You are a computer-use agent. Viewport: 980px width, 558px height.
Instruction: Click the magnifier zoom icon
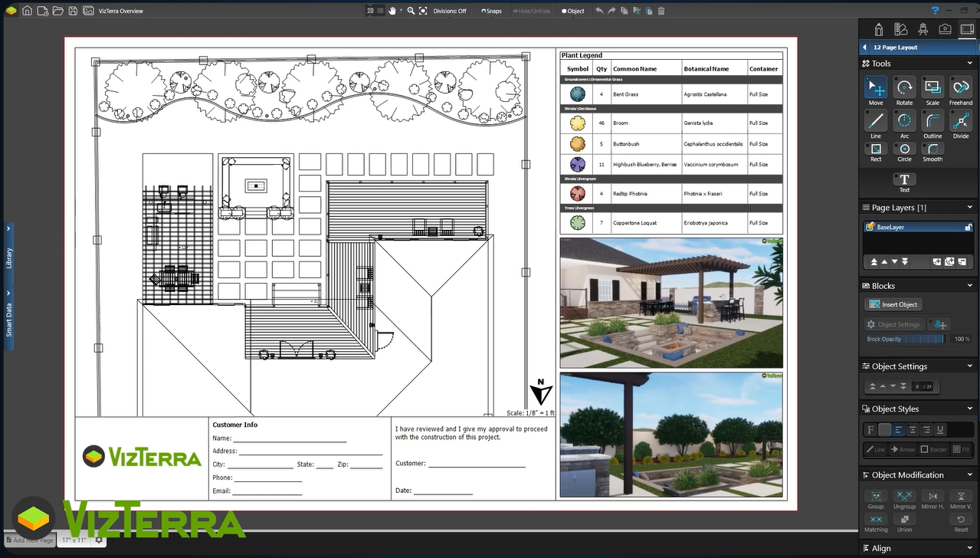pyautogui.click(x=411, y=11)
